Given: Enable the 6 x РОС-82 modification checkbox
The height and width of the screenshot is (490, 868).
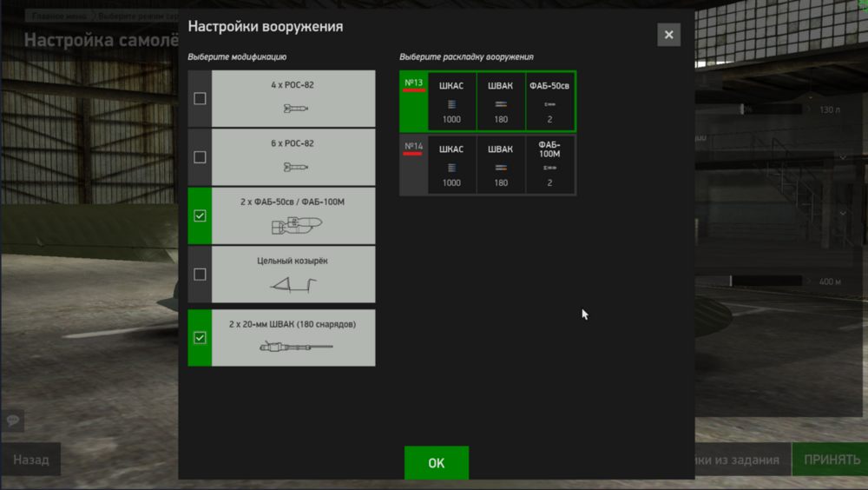Looking at the screenshot, I should tap(200, 157).
